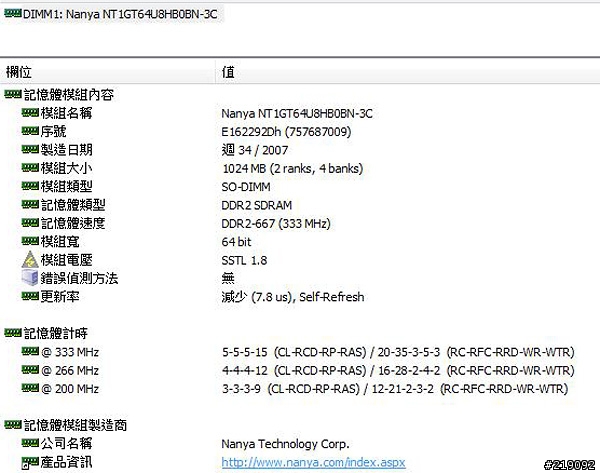Select the 更新率 field label
The height and width of the screenshot is (473, 600).
tap(60, 297)
